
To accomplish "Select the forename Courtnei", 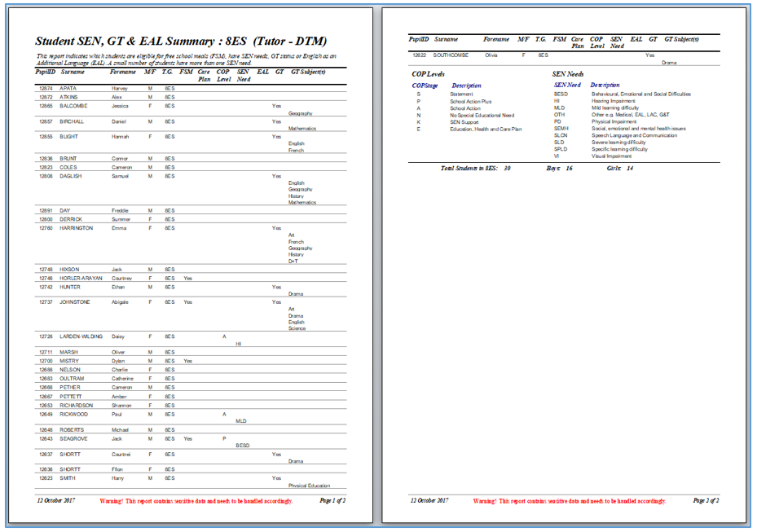I will pos(121,455).
